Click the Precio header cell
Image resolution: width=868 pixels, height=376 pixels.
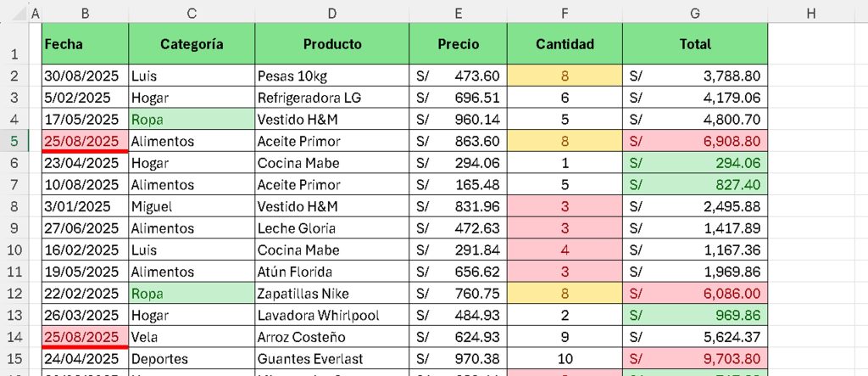(x=459, y=44)
